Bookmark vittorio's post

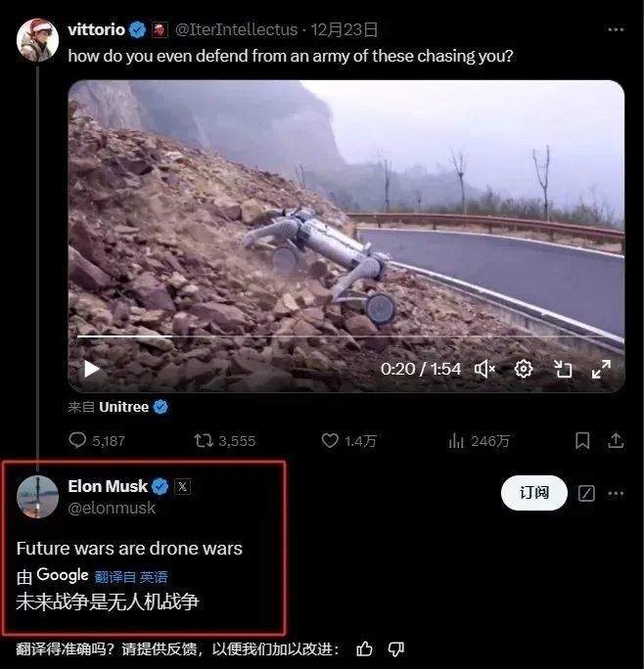[582, 441]
